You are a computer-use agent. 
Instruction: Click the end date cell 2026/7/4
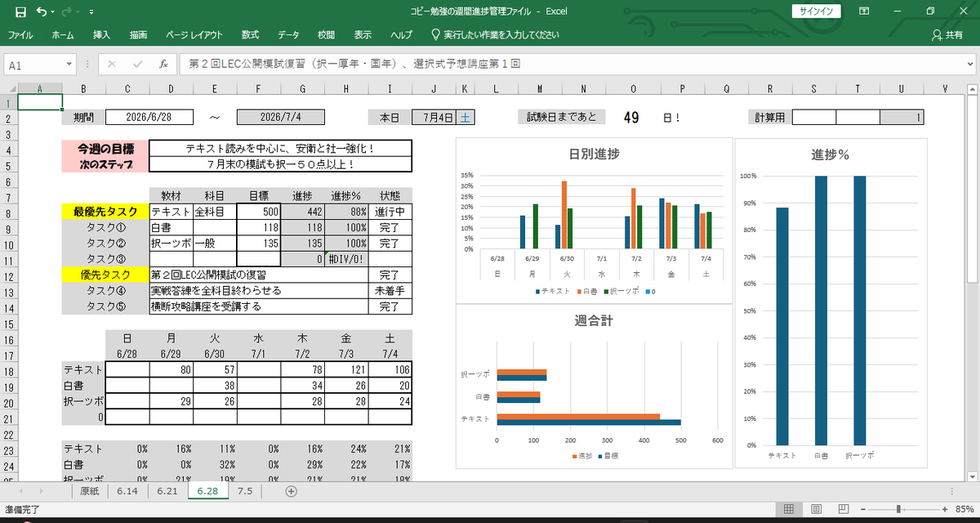tap(281, 117)
